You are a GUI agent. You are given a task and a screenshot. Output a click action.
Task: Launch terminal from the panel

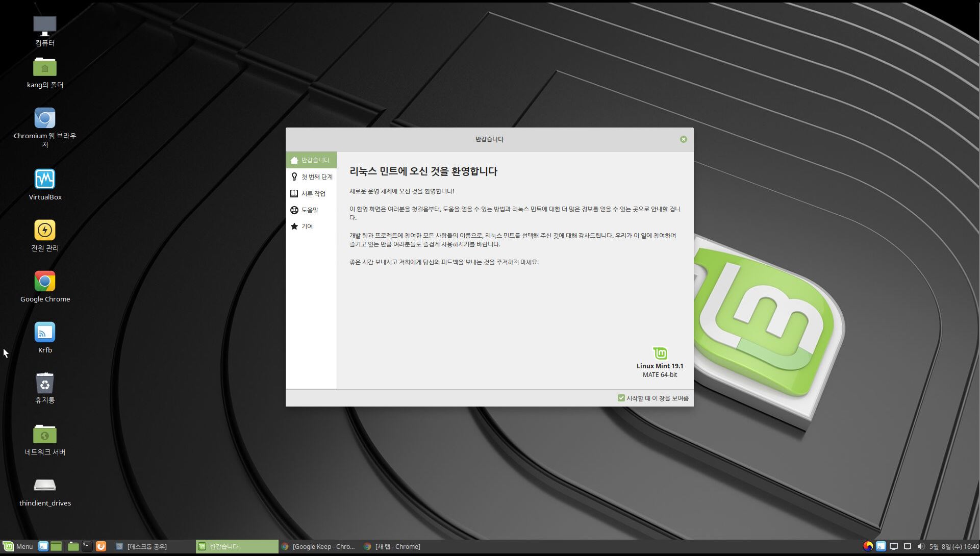pyautogui.click(x=87, y=546)
